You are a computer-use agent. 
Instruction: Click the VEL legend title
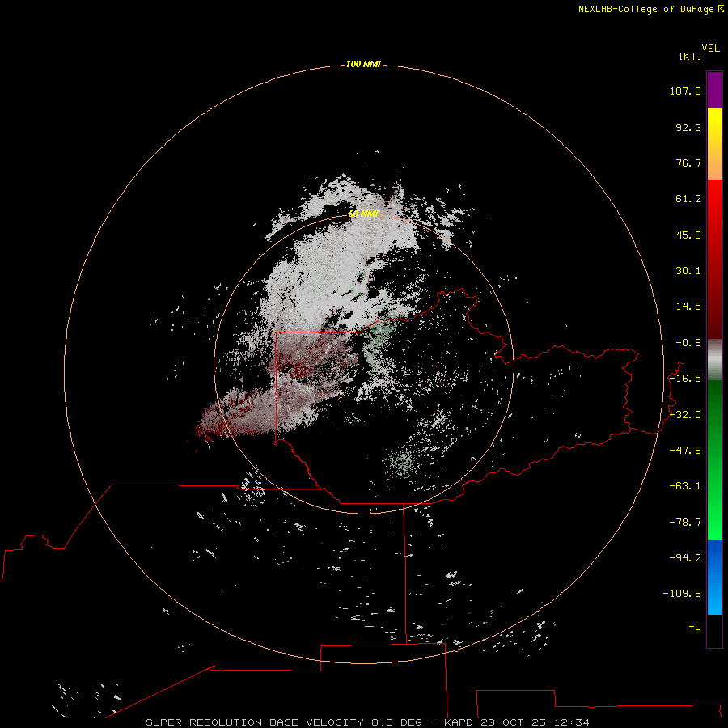710,49
